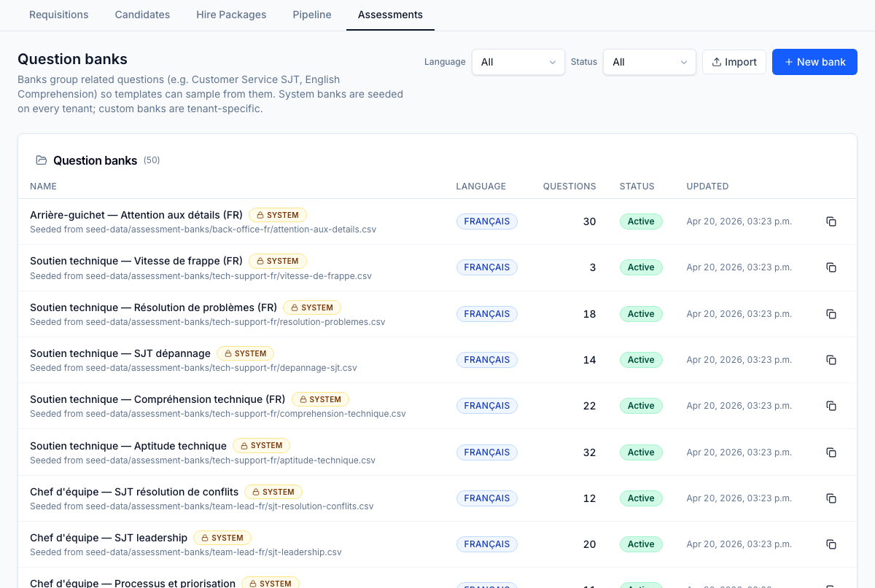Click SYSTEM badge on Résolution de problèmes
875x588 pixels.
point(312,307)
